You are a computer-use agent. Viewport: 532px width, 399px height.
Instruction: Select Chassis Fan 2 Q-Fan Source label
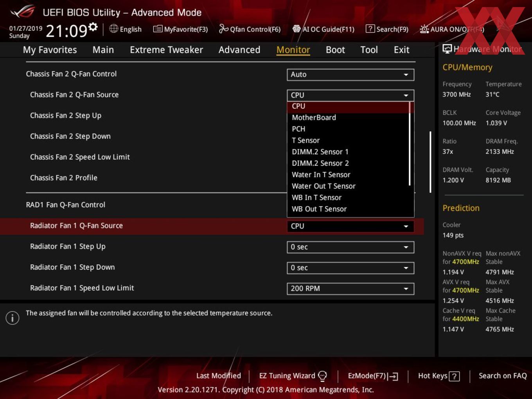74,95
